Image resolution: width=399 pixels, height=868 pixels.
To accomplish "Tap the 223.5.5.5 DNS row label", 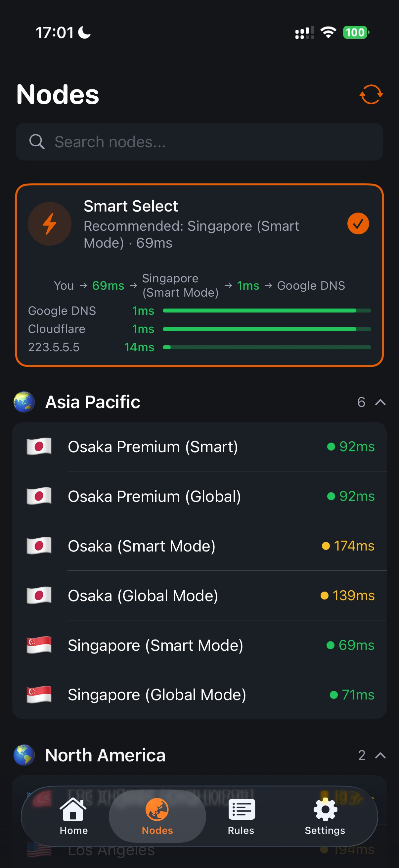I will (x=54, y=347).
